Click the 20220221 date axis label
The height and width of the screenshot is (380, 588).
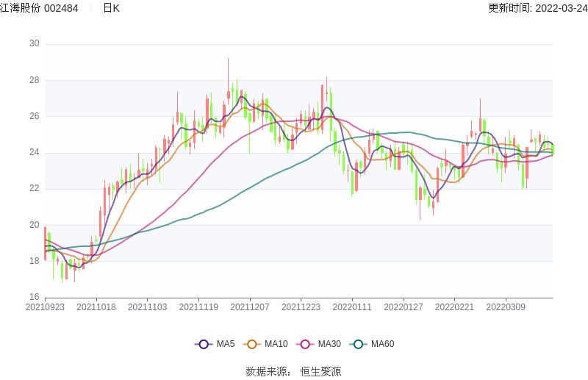[x=454, y=306]
